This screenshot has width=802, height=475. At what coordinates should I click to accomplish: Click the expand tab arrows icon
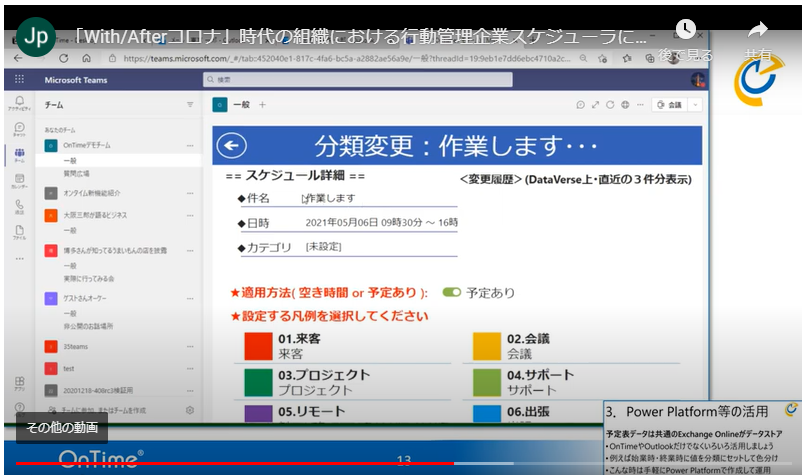(595, 105)
